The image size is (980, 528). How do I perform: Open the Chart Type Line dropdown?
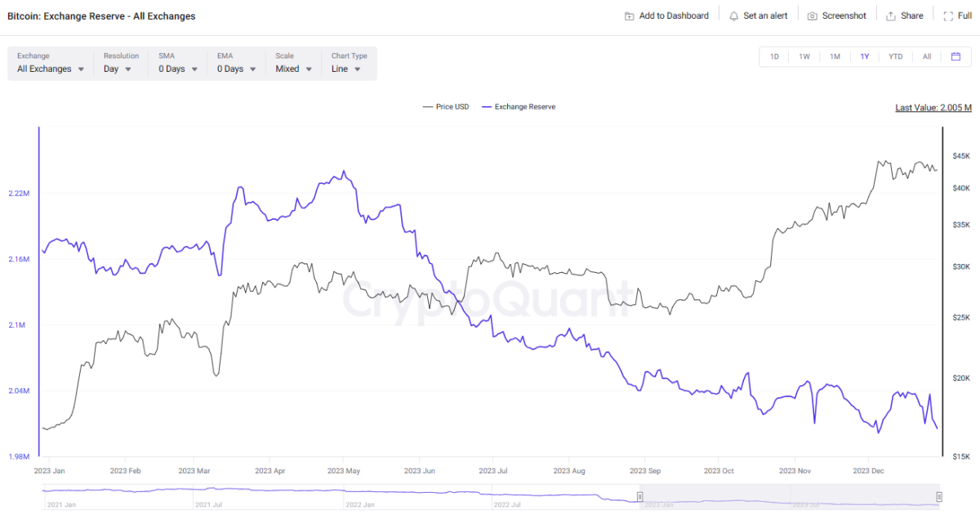(x=346, y=69)
